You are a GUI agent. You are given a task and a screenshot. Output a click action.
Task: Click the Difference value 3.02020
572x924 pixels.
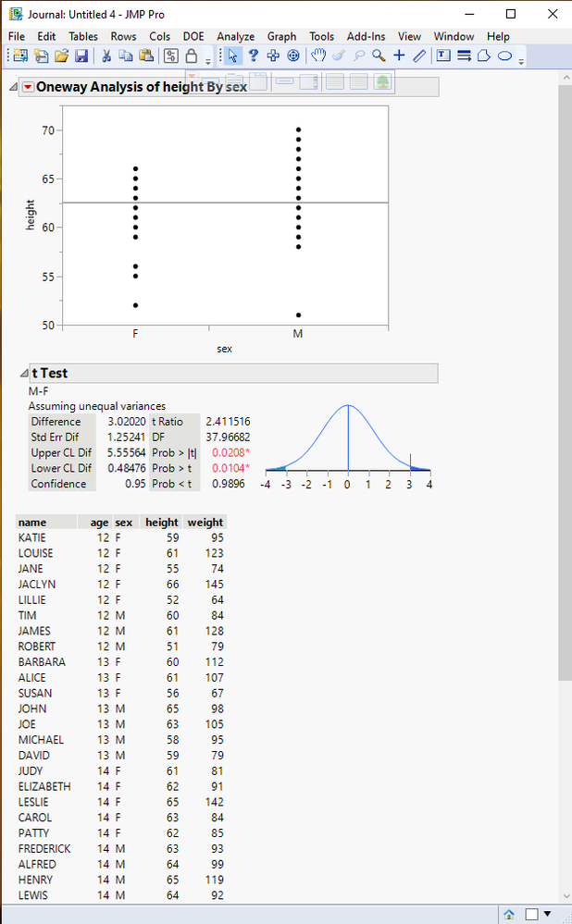coord(126,422)
